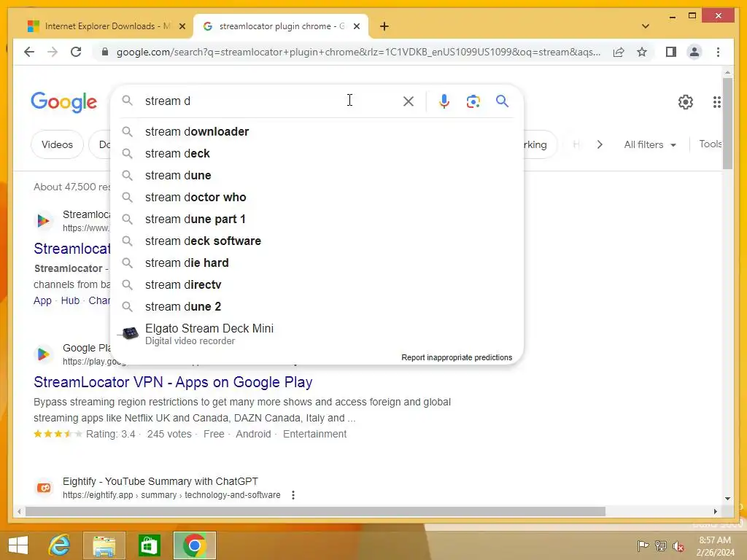Image resolution: width=747 pixels, height=560 pixels.
Task: Share this page via address bar icon
Action: (x=619, y=52)
